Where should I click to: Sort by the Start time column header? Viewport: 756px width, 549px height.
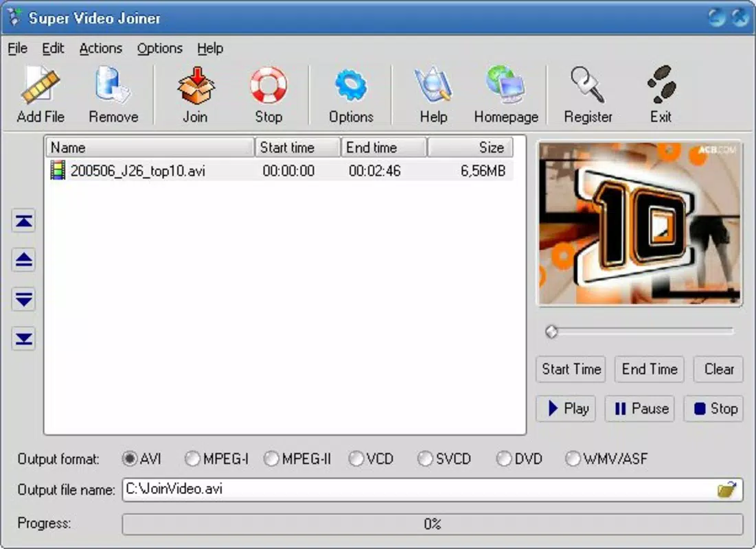[x=297, y=147]
